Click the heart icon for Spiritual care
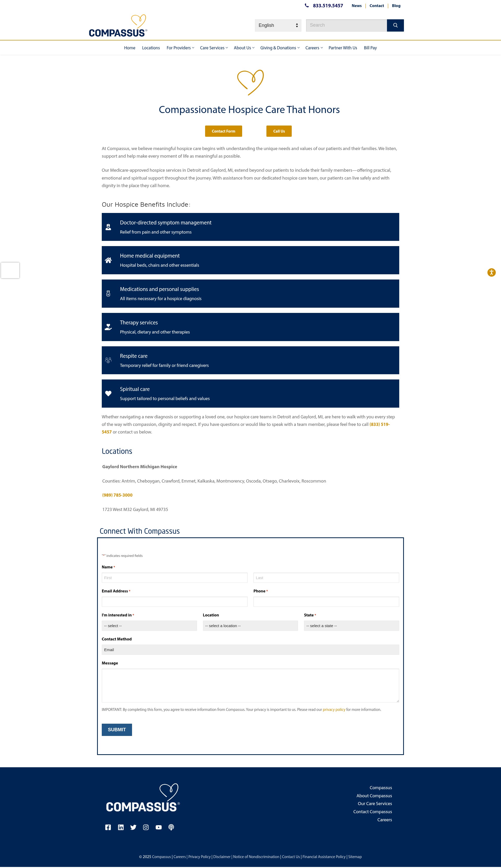 [108, 394]
